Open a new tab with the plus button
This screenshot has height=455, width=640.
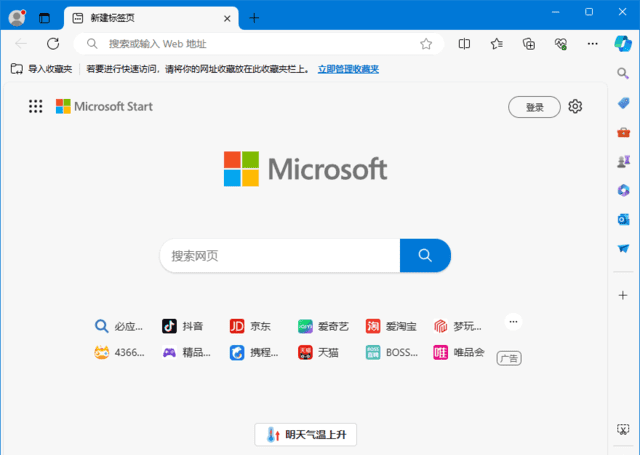pyautogui.click(x=254, y=18)
